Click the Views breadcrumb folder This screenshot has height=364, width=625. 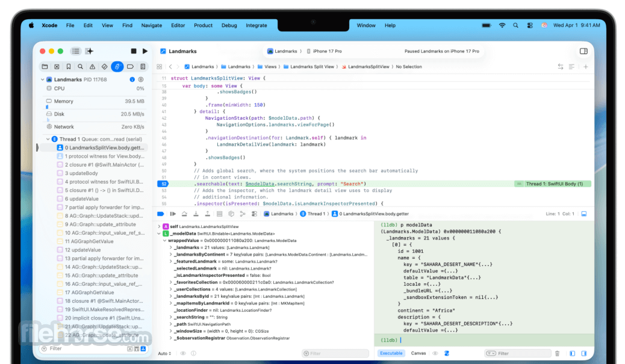(x=267, y=67)
